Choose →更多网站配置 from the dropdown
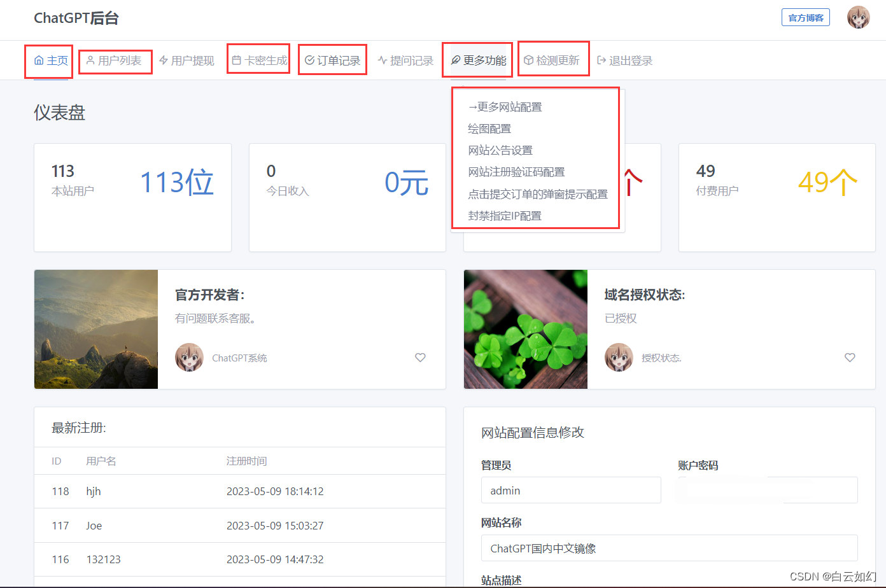 point(505,107)
